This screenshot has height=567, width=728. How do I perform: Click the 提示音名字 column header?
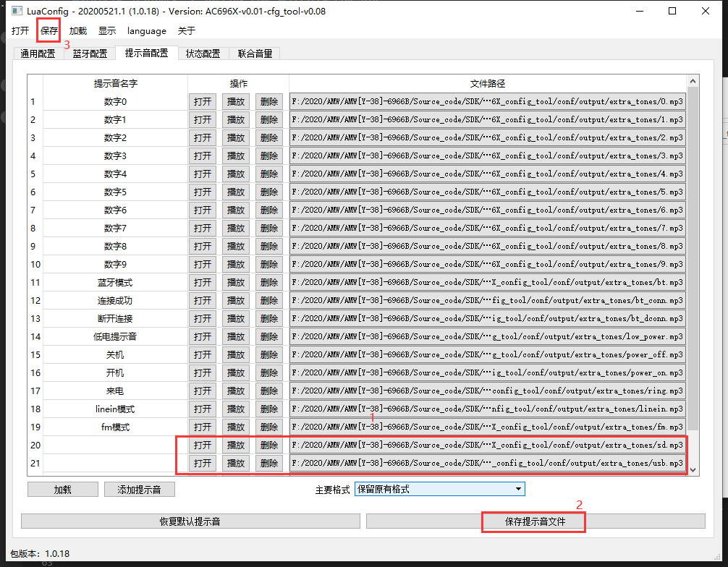click(x=115, y=83)
